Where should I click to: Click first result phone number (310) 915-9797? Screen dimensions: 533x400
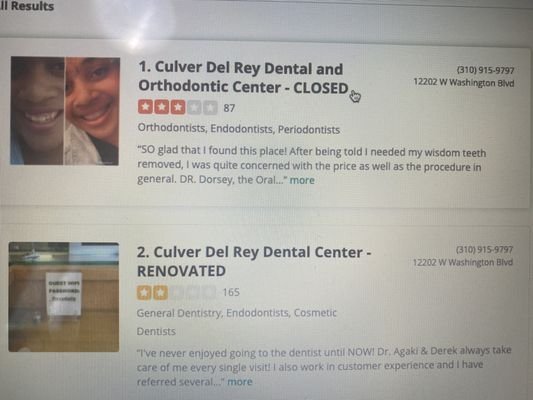coord(485,70)
